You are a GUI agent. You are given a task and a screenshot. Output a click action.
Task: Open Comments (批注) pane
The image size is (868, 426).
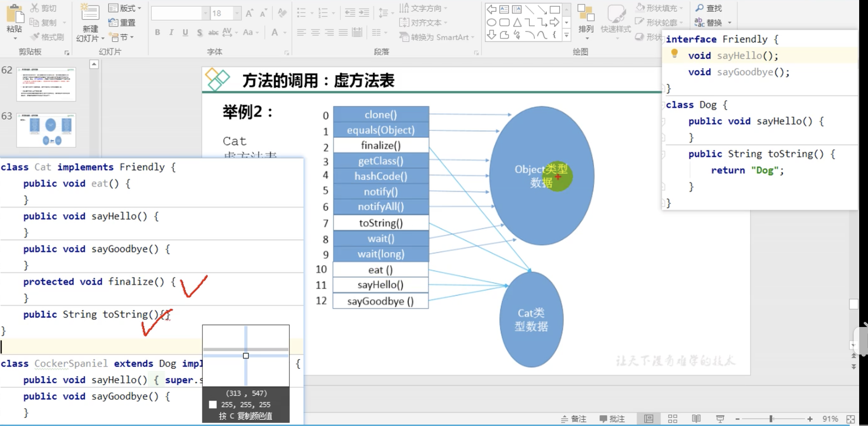pos(612,419)
